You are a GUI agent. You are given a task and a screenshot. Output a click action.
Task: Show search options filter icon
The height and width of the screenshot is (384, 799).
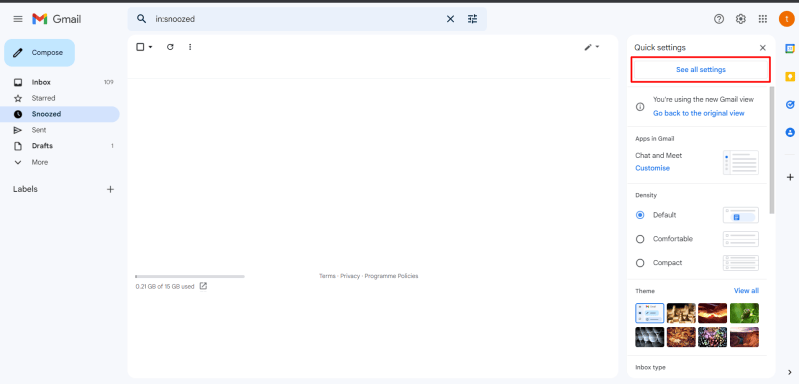click(x=473, y=19)
